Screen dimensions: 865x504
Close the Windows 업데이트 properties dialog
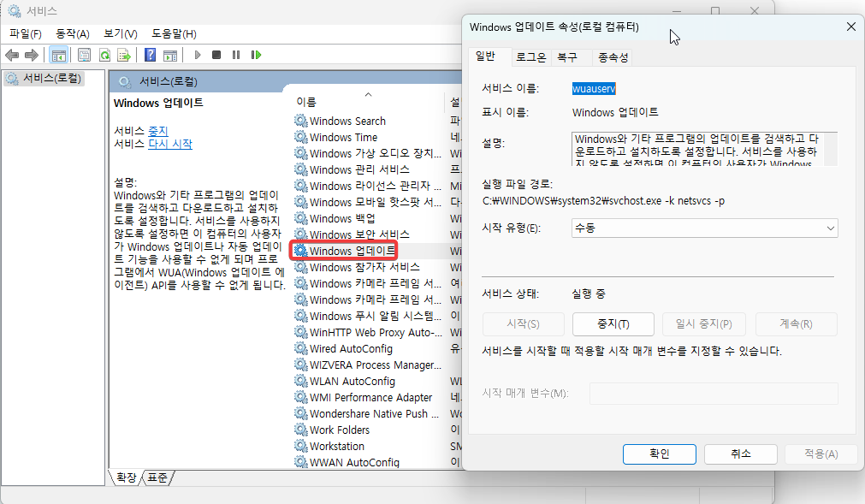click(x=851, y=27)
